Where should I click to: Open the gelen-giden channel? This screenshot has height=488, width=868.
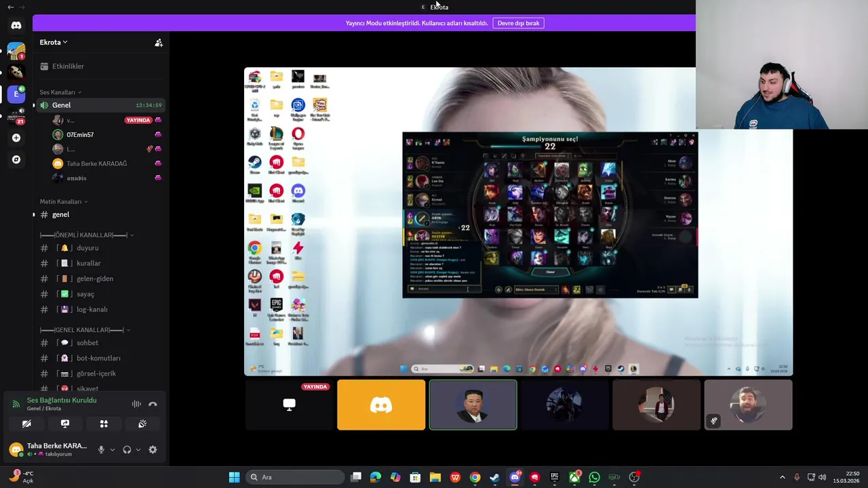[101, 279]
